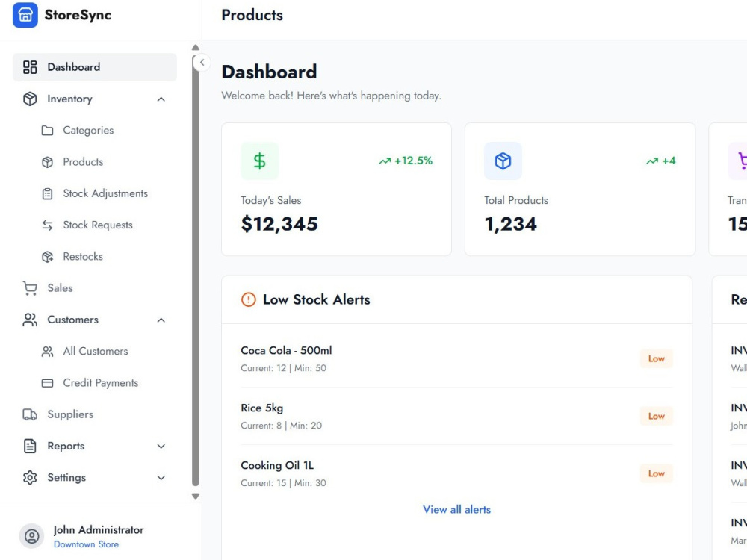Click the Categories folder icon
The image size is (747, 560).
click(x=47, y=131)
